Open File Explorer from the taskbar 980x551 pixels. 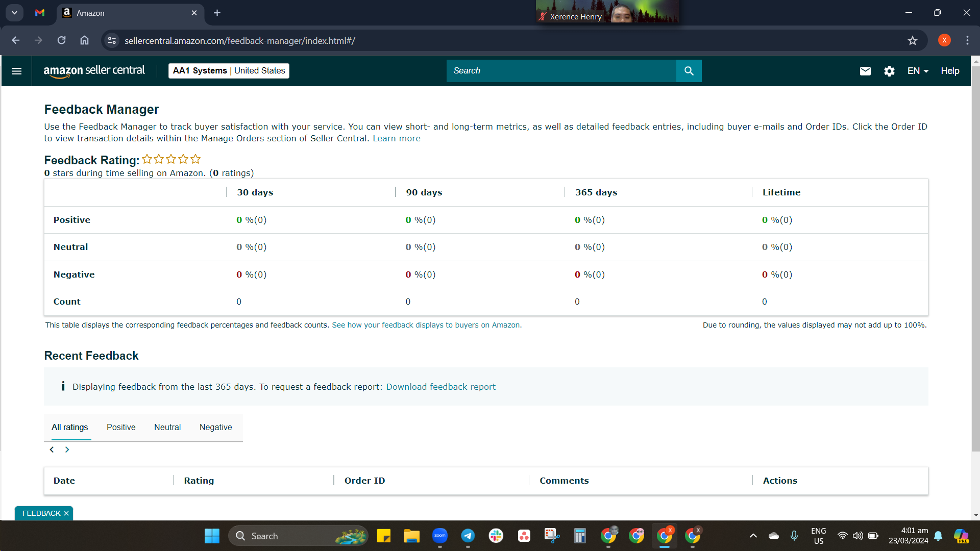click(x=411, y=536)
